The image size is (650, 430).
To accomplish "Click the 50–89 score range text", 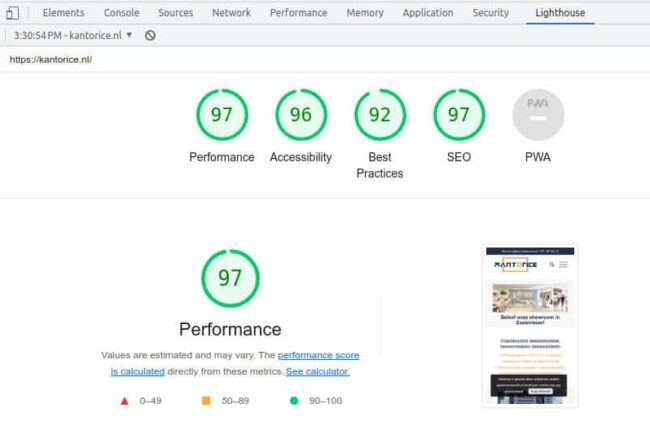I will click(235, 401).
